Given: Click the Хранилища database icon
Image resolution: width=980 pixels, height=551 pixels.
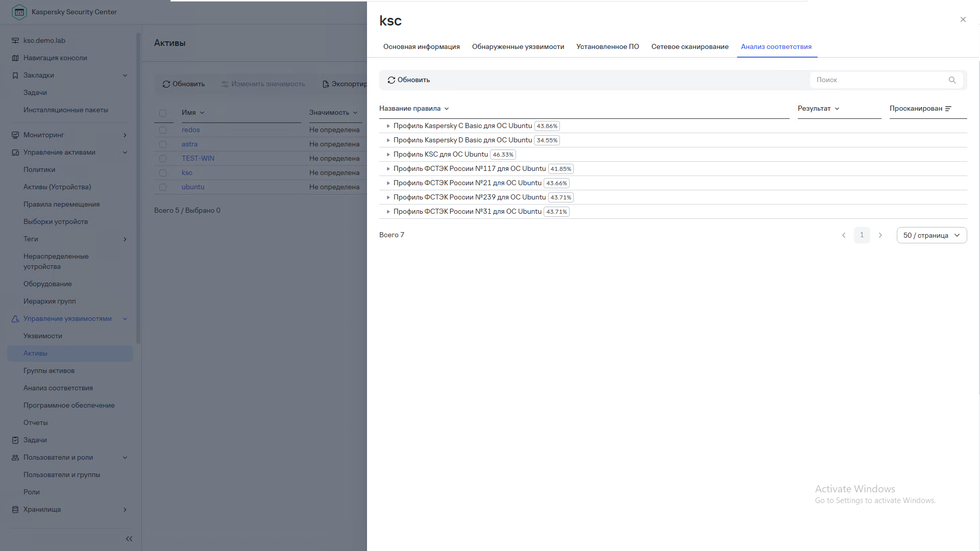Looking at the screenshot, I should tap(15, 510).
